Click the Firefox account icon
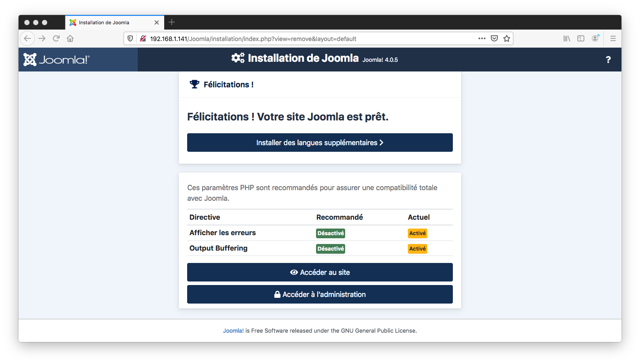The width and height of the screenshot is (640, 364). pyautogui.click(x=595, y=38)
